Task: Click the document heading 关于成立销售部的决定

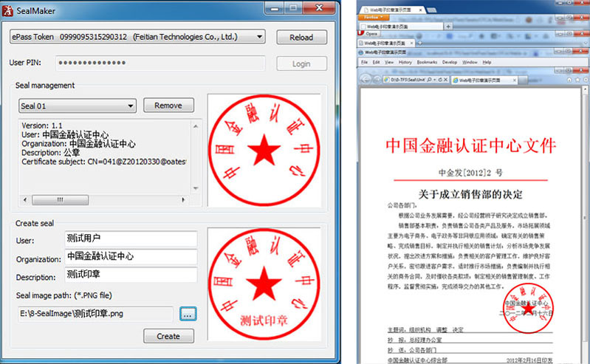Action: coord(470,194)
